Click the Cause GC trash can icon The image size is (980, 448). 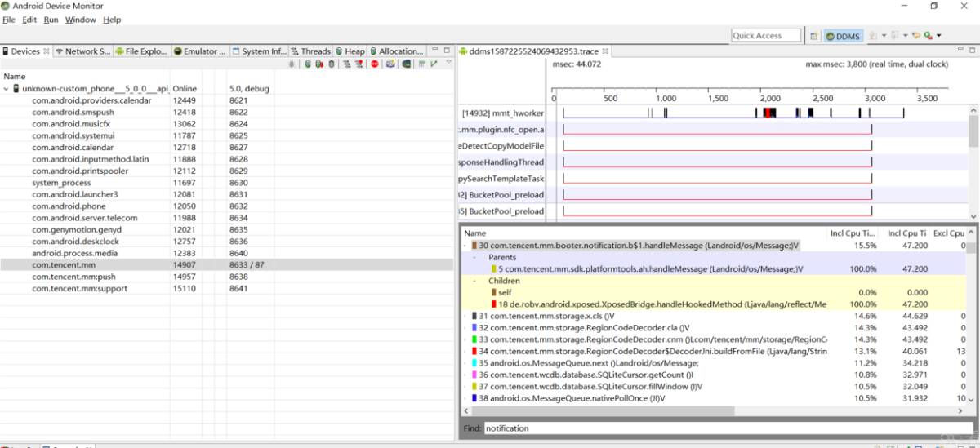332,64
